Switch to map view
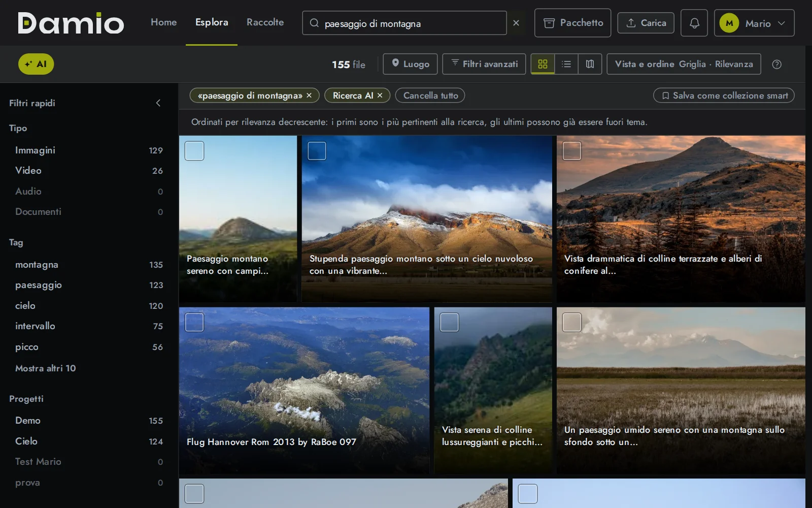 pos(590,64)
